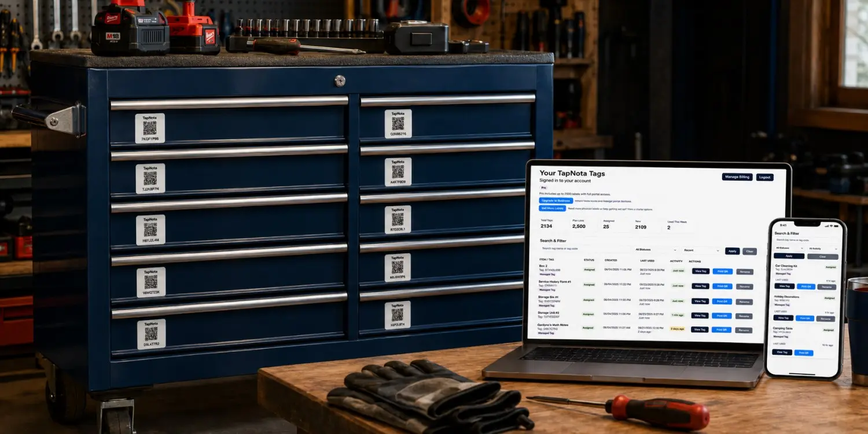Click the ACTIVITY column header
Viewport: 868px width, 434px height.
676,261
